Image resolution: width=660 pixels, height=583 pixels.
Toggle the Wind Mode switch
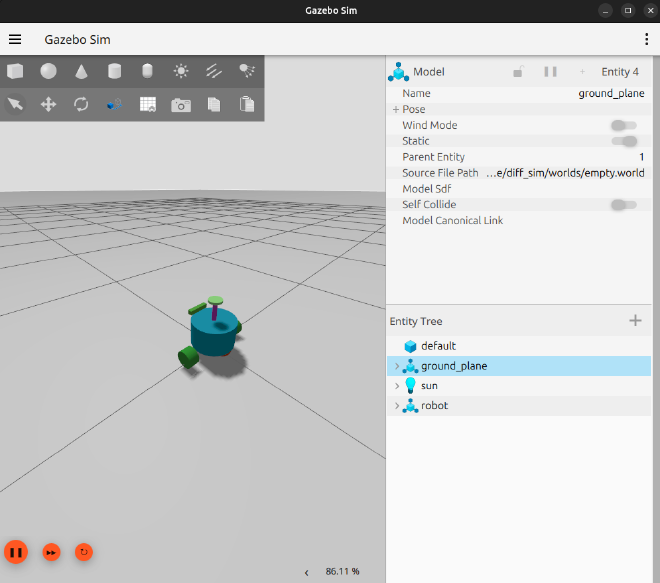point(624,125)
